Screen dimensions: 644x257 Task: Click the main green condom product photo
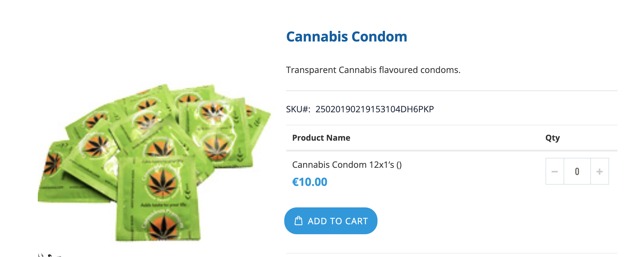154,162
